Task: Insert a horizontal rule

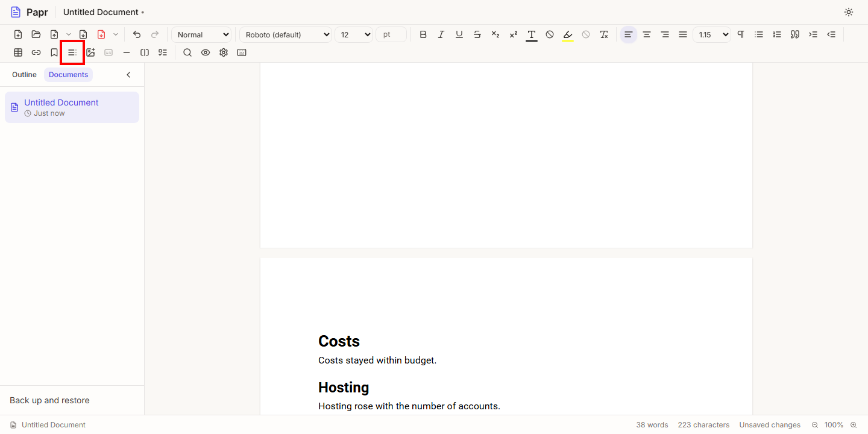Action: click(x=127, y=52)
